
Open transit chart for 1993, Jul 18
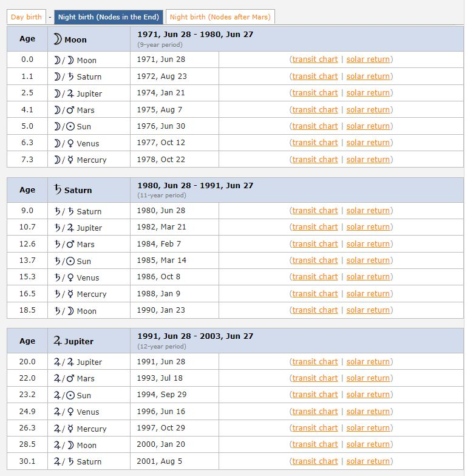(x=315, y=378)
